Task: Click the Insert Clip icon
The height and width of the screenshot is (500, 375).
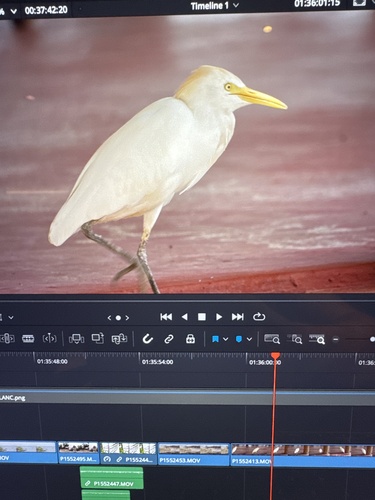Action: tap(76, 339)
